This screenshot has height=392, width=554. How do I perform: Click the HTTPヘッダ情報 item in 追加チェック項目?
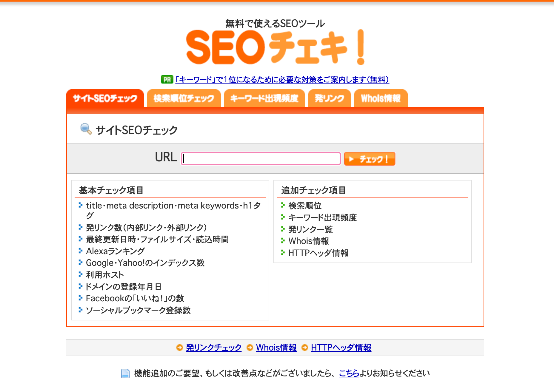click(x=318, y=253)
